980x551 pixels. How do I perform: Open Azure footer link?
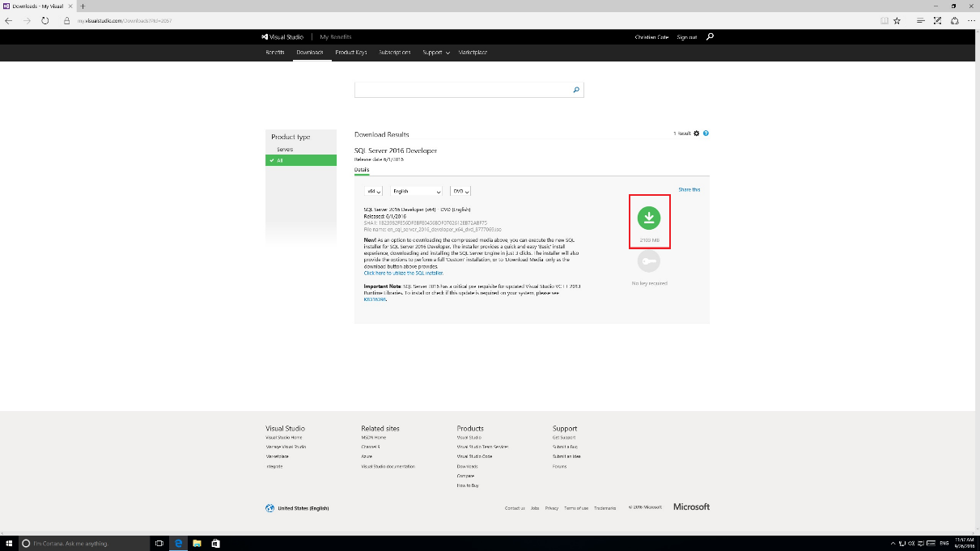coord(367,456)
